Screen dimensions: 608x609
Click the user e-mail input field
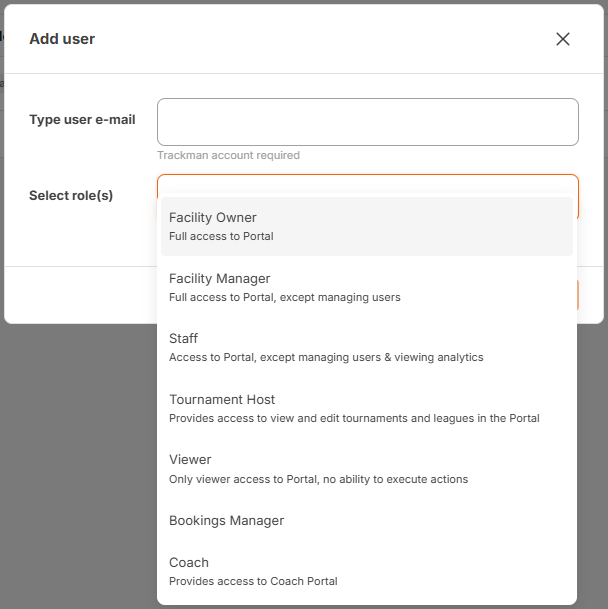click(368, 122)
